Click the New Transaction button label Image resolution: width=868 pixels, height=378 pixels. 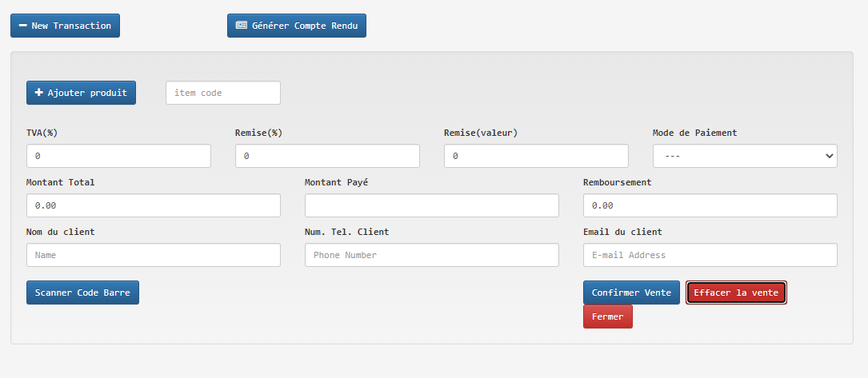point(71,26)
